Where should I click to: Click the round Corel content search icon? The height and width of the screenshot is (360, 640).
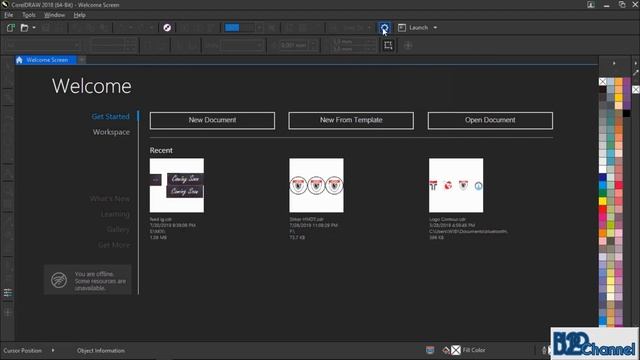point(167,28)
